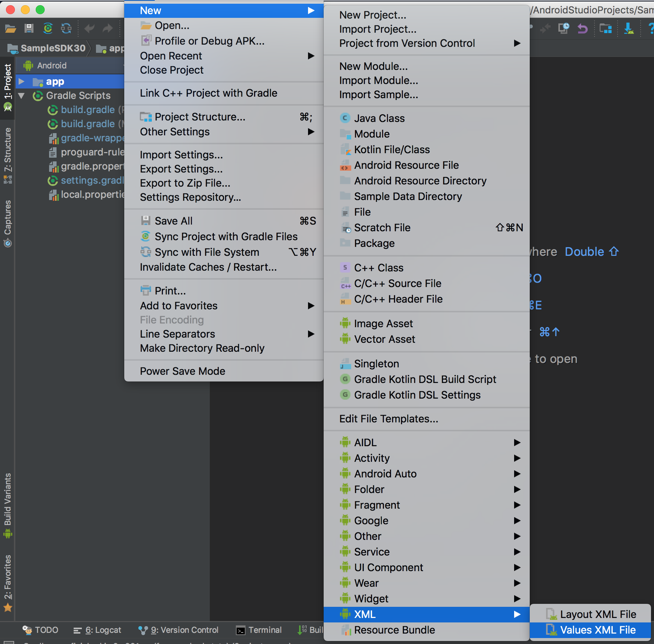
Task: Open the Captures tool window
Action: point(7,224)
